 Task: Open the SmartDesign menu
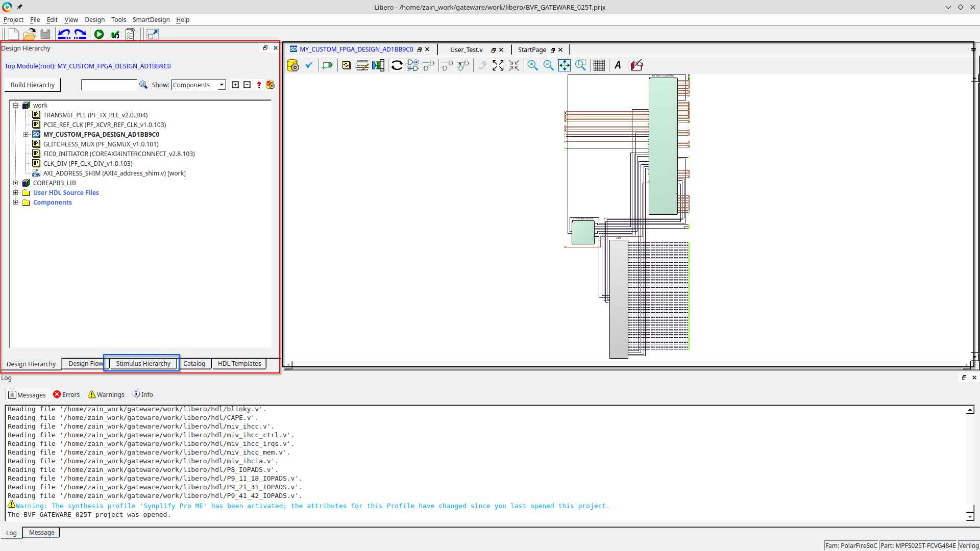tap(151, 19)
